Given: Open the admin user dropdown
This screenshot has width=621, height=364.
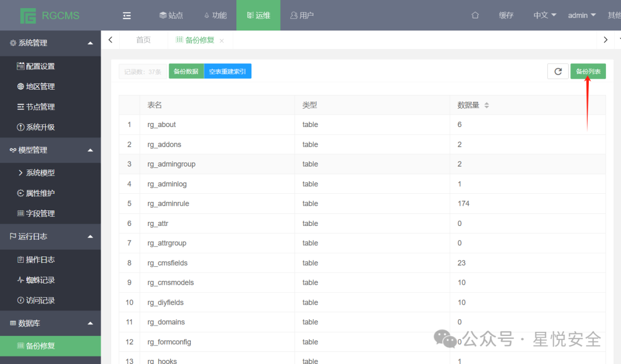Looking at the screenshot, I should pyautogui.click(x=582, y=16).
